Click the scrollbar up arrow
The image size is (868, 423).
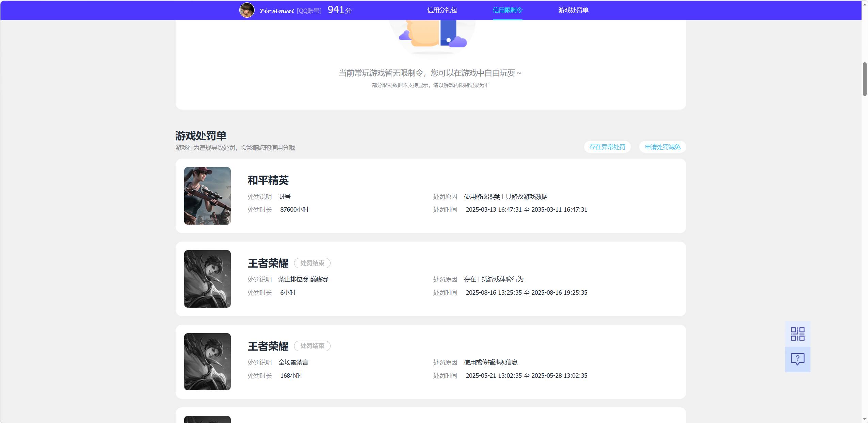pos(865,4)
